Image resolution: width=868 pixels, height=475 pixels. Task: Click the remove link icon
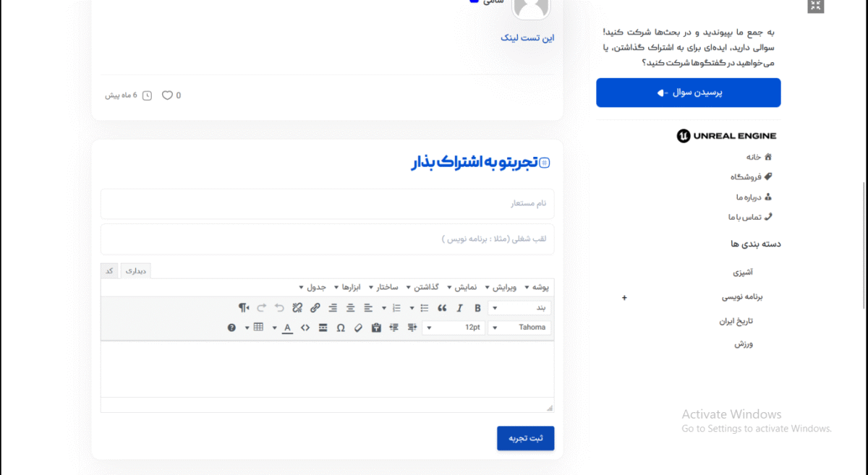(x=297, y=308)
